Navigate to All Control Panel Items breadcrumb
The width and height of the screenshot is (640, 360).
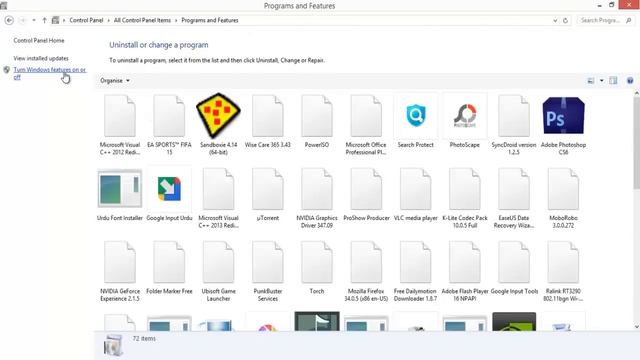[142, 20]
